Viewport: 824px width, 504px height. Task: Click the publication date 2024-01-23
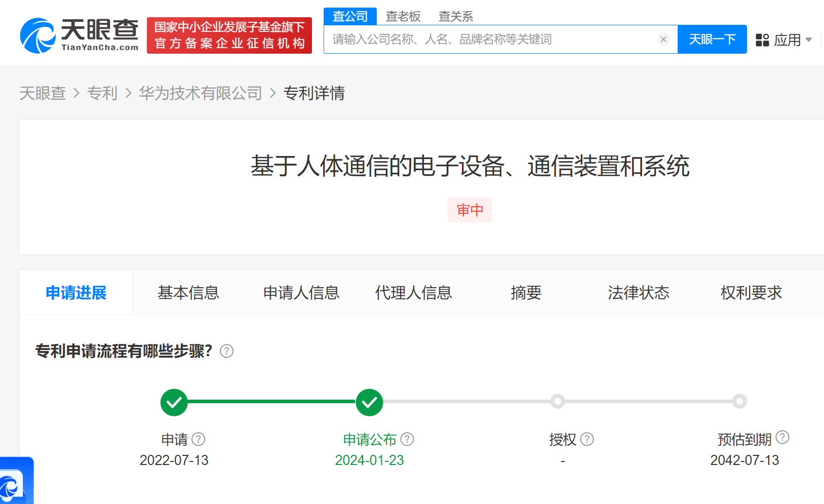pyautogui.click(x=370, y=460)
